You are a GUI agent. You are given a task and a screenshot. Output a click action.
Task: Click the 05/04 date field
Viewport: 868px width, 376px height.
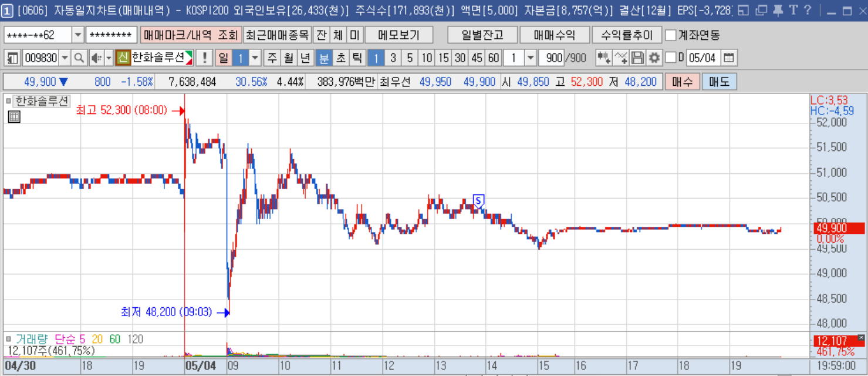click(703, 58)
